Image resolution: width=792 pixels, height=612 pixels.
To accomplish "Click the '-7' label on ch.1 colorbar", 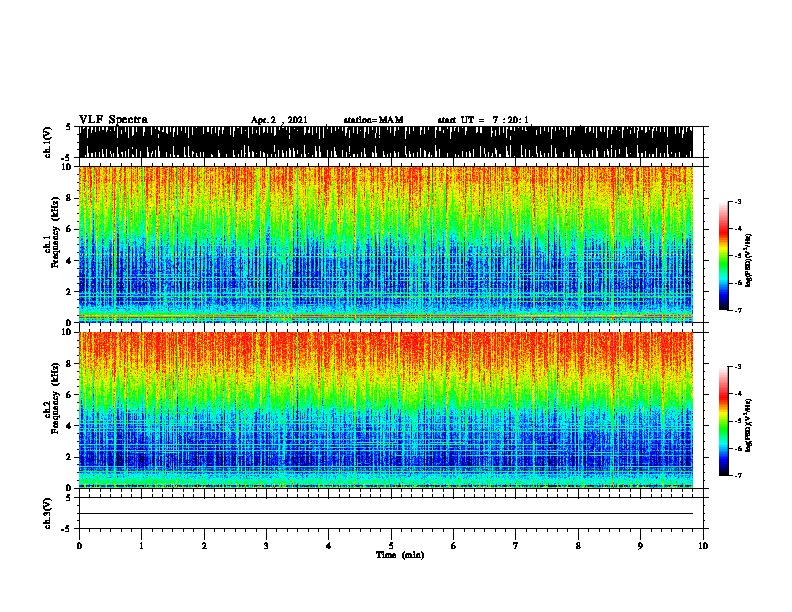I will 737,310.
